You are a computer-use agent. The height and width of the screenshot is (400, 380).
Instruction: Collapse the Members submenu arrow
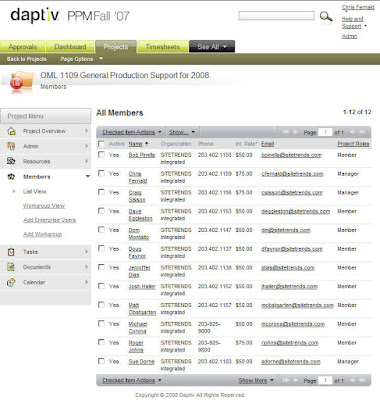pos(88,176)
